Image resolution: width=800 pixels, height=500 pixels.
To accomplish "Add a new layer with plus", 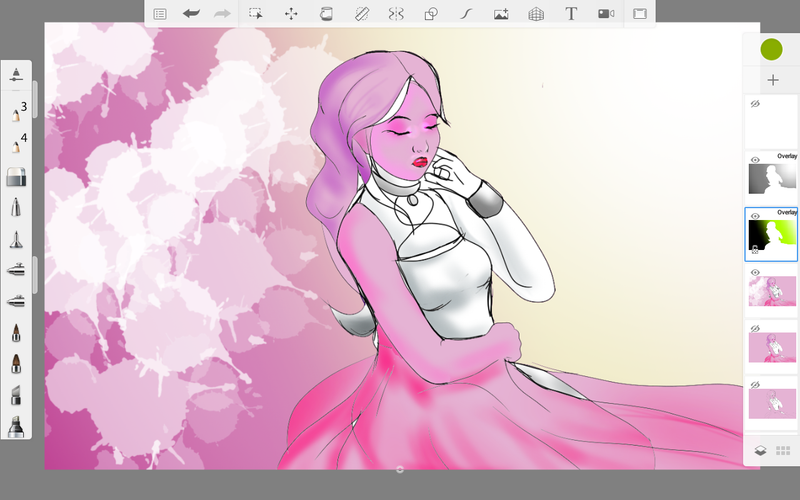I will click(x=773, y=80).
